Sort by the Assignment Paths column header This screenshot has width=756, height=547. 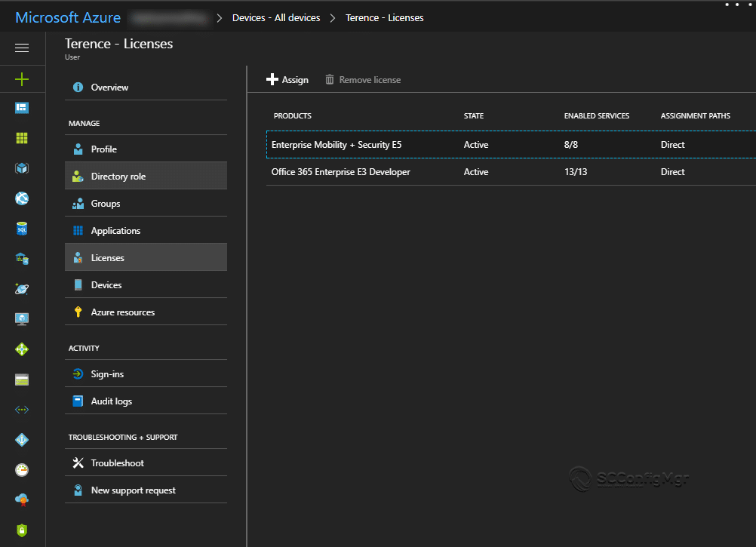pyautogui.click(x=695, y=115)
